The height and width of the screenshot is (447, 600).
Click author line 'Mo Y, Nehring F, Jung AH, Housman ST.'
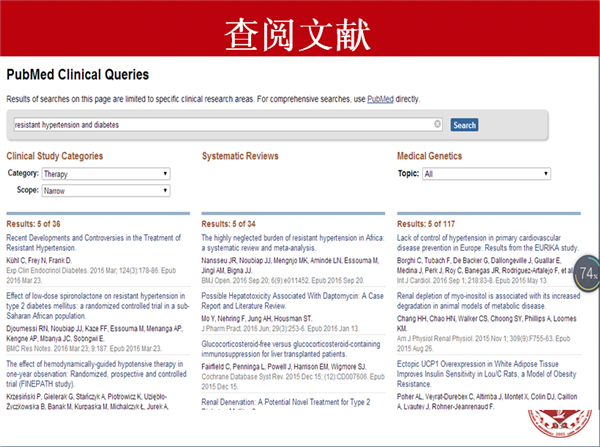(x=257, y=318)
